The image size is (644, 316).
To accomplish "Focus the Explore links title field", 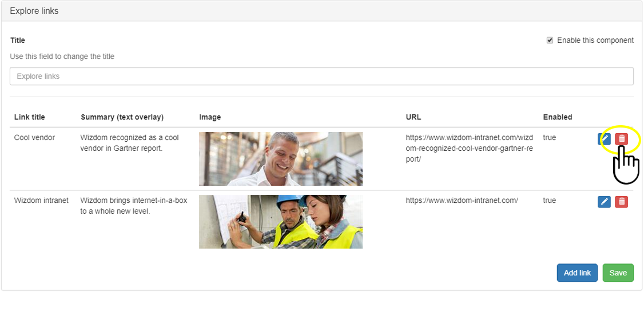I will coord(321,77).
